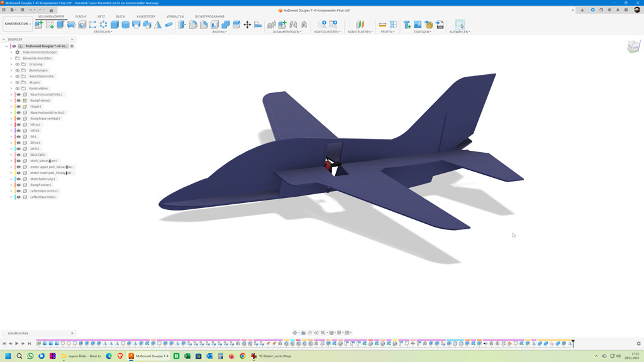
Task: Expand the Rumpf oben:1 tree node
Action: pyautogui.click(x=11, y=101)
